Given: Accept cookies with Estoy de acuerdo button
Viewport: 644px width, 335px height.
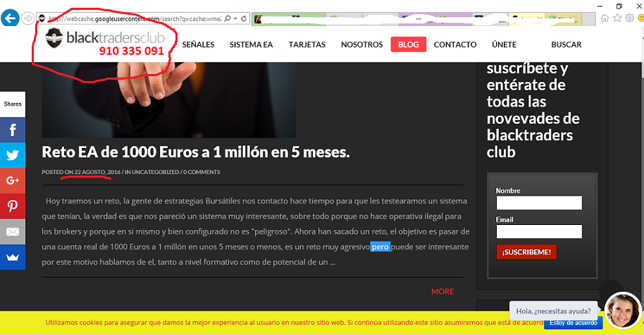Looking at the screenshot, I should 573,323.
